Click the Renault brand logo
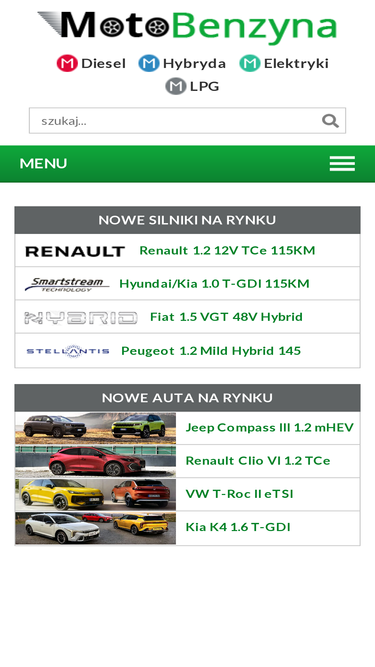The width and height of the screenshot is (375, 667). click(75, 251)
